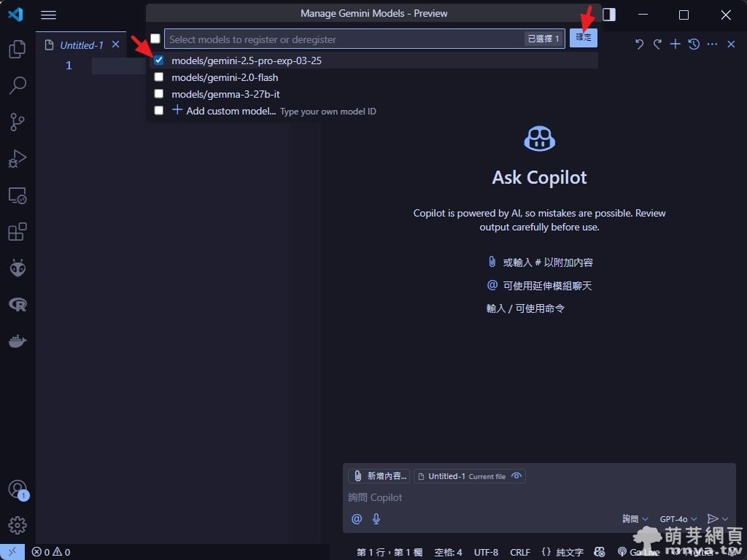Click the 確定 confirm button
747x560 pixels.
click(x=584, y=38)
